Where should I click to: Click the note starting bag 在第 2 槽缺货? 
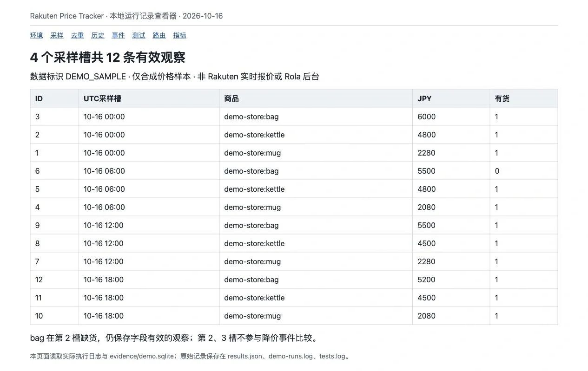pyautogui.click(x=175, y=338)
